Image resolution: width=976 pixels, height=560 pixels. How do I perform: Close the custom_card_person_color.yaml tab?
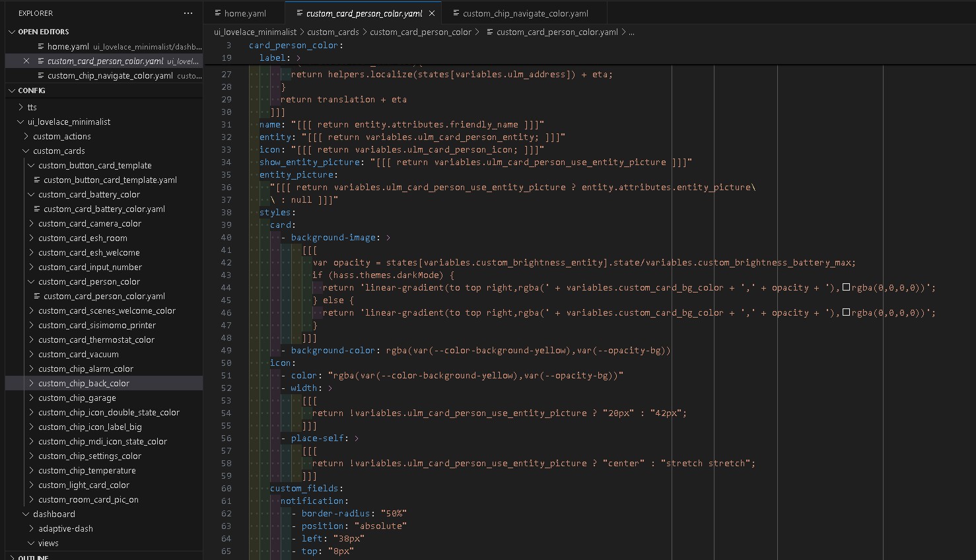[x=432, y=13]
